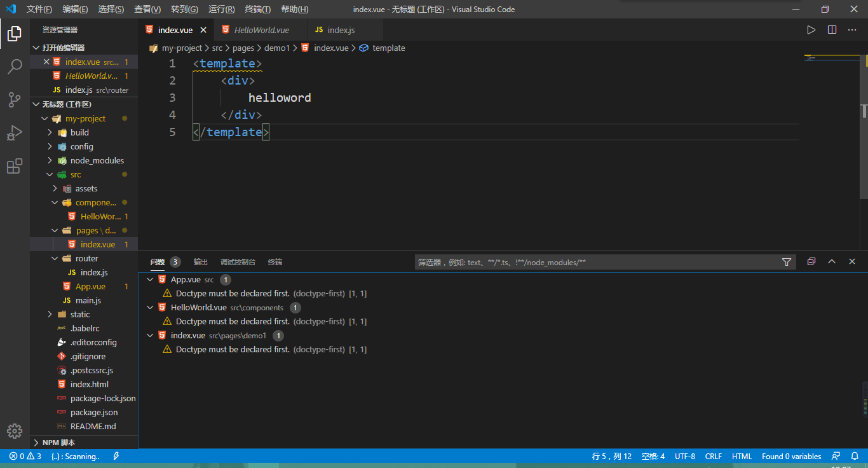Switch to the 终端 panel tab
The image size is (868, 468).
[275, 262]
